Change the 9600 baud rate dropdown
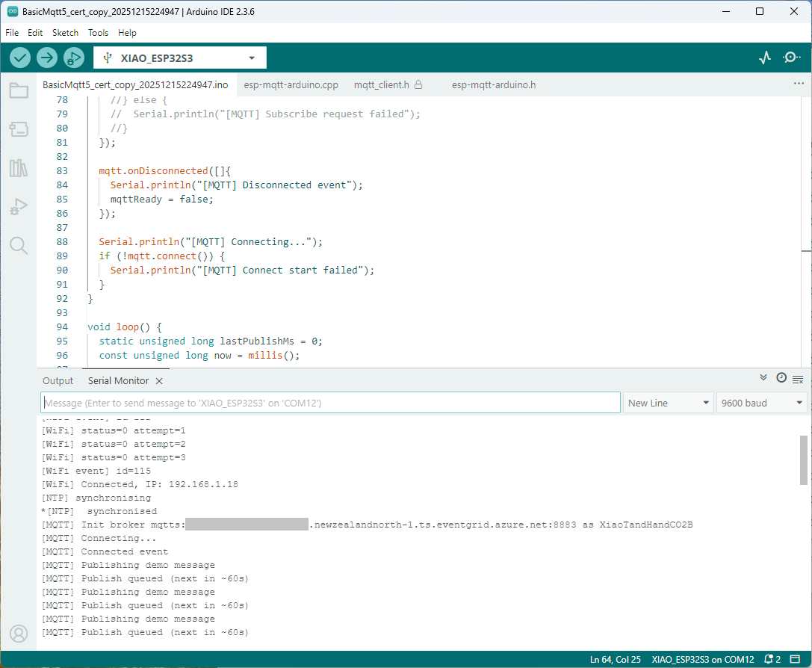812x668 pixels. (761, 403)
